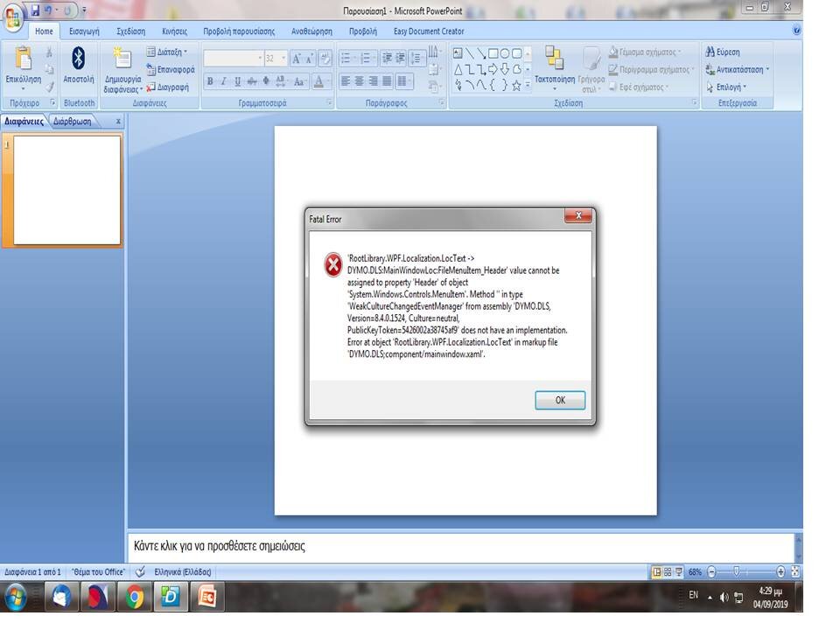Click Δημιουργία διαφάνειας new slide icon

tap(122, 58)
